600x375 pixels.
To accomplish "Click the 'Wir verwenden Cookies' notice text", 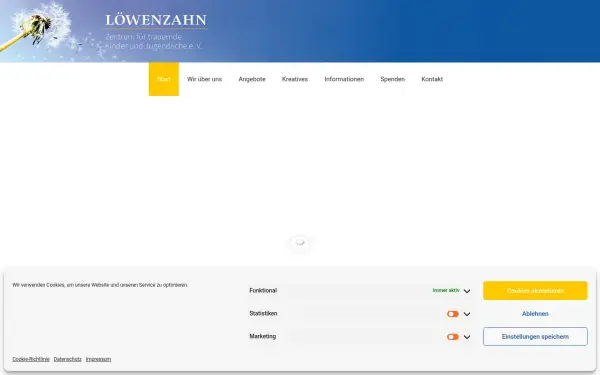I will [x=100, y=285].
